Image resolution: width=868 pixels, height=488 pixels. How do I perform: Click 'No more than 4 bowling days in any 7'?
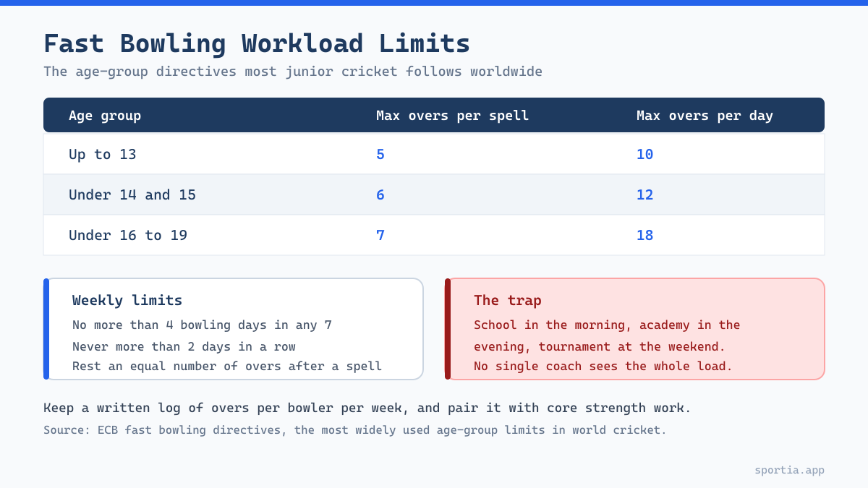pyautogui.click(x=203, y=325)
